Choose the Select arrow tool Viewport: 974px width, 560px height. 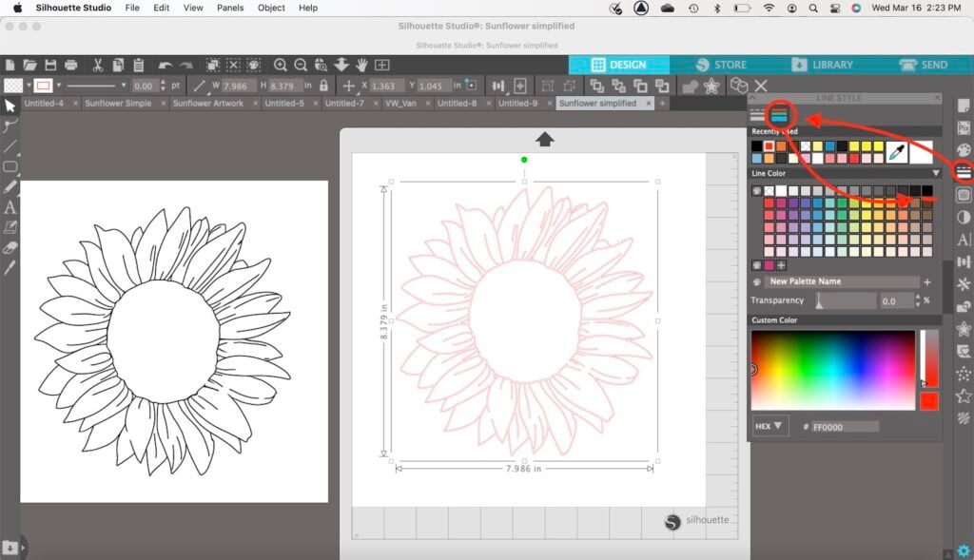click(x=10, y=106)
